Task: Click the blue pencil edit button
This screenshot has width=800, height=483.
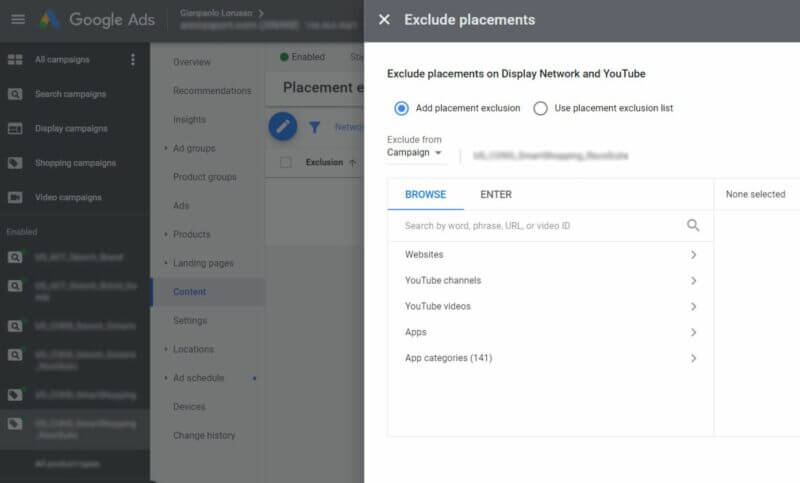Action: 283,126
